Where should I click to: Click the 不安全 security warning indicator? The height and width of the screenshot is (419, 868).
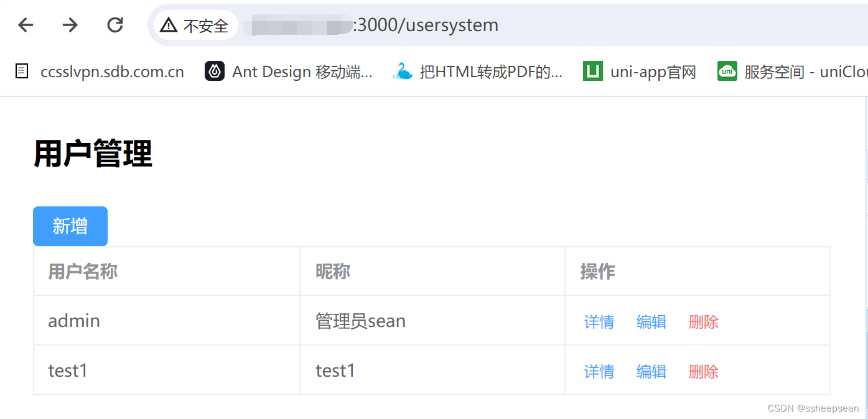tap(196, 25)
